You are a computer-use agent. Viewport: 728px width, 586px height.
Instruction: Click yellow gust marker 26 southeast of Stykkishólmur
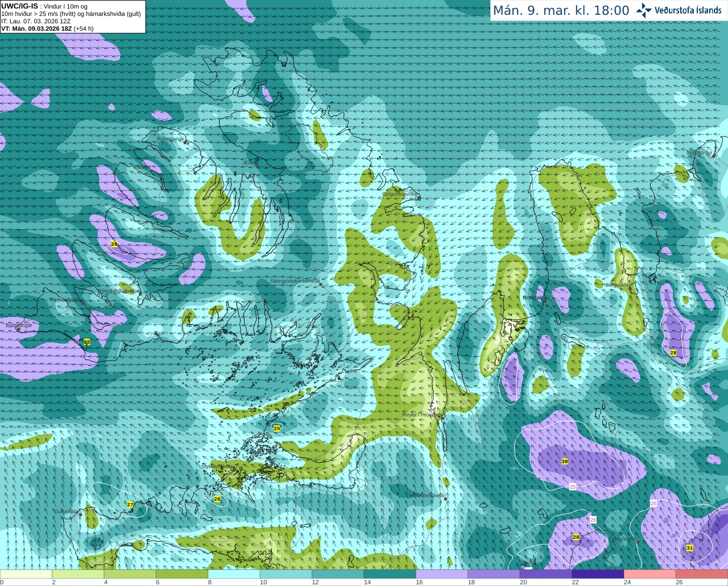(217, 499)
